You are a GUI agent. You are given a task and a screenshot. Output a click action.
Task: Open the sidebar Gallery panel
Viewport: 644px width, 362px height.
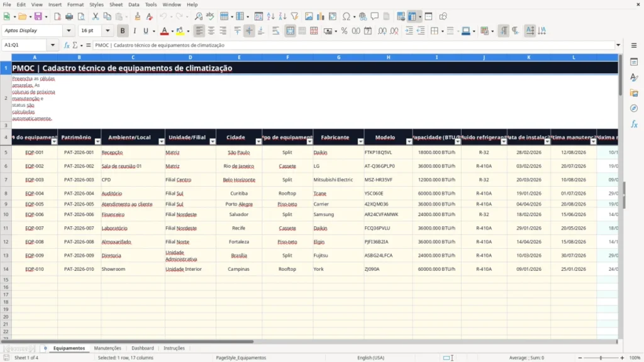point(634,93)
